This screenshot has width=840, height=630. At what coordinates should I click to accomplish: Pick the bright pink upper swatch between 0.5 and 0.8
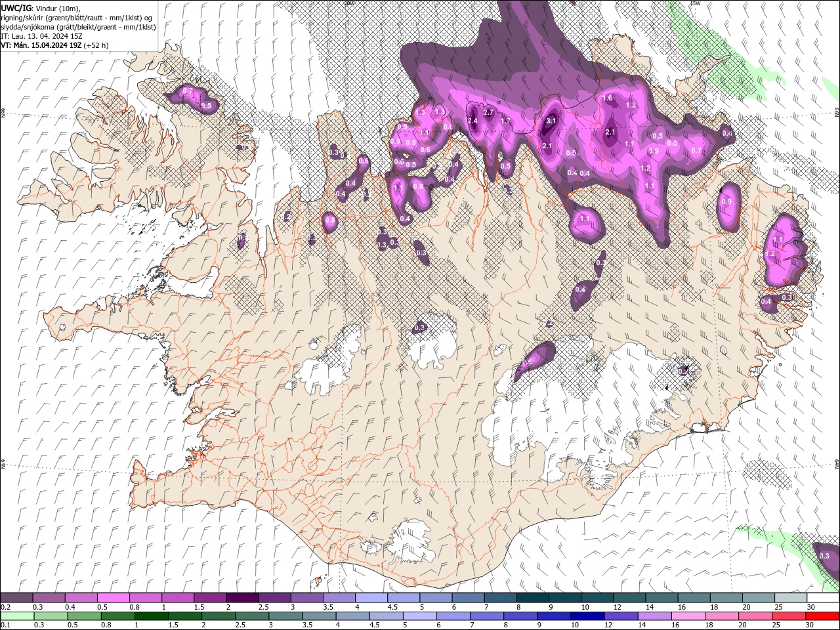(113, 598)
